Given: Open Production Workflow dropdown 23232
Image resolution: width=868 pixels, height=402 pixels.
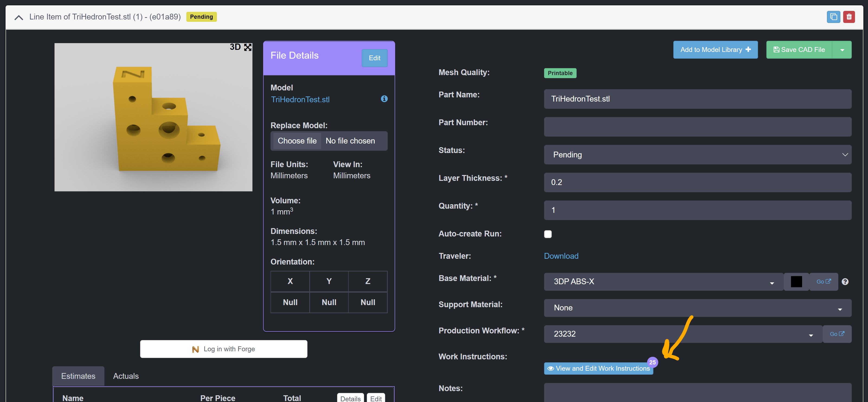Looking at the screenshot, I should [x=683, y=334].
